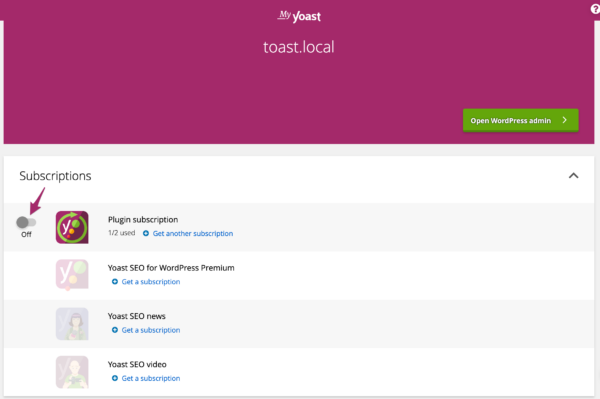This screenshot has height=399, width=600.
Task: Click the Plugin subscription product icon
Action: pos(72,227)
